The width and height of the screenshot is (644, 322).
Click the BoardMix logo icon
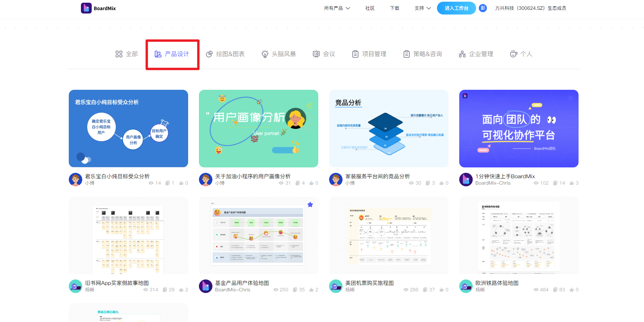[86, 8]
